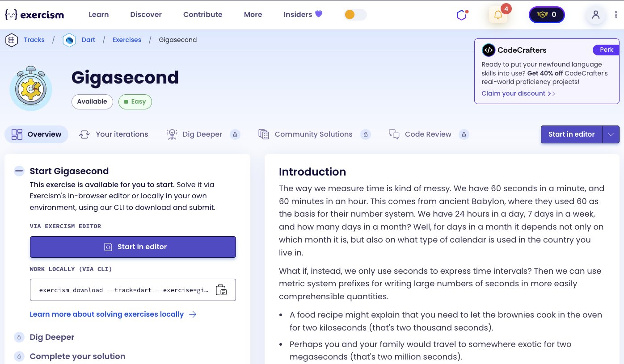The width and height of the screenshot is (624, 364).
Task: Click the Gigasecond stopwatch artwork
Action: click(x=30, y=88)
